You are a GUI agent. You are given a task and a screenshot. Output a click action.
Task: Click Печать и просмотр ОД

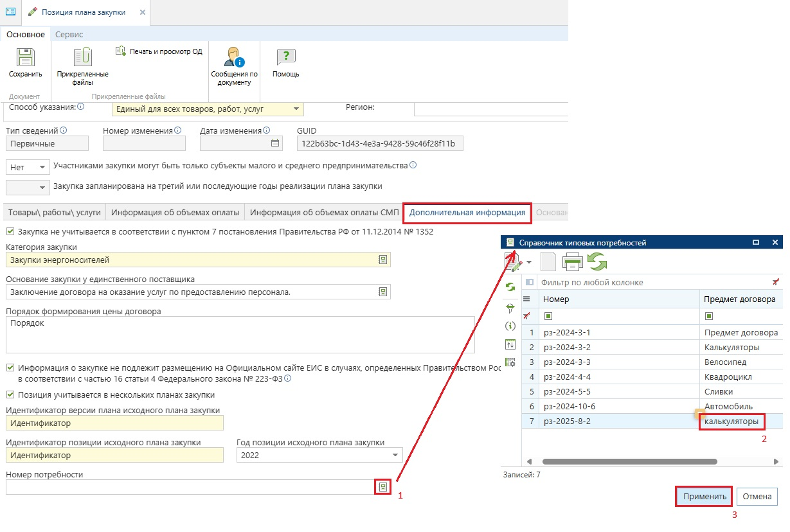(x=159, y=51)
